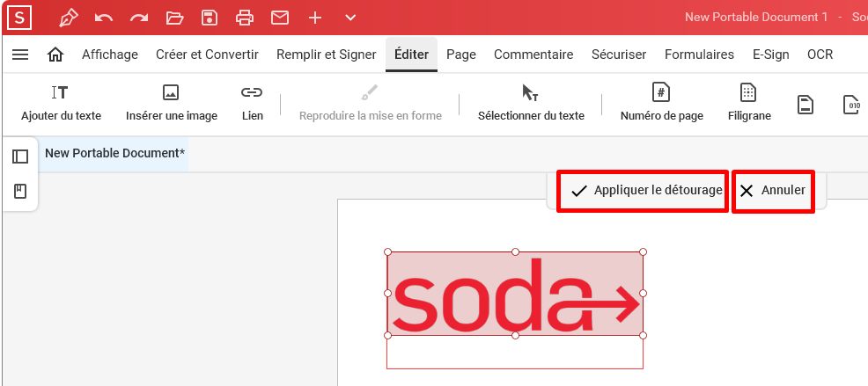Insert a Filigrane watermark
Image resolution: width=868 pixels, height=386 pixels.
pos(749,103)
